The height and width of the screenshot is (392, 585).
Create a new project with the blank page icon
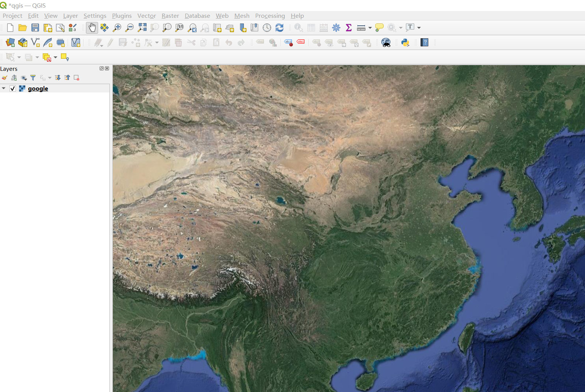pos(10,28)
